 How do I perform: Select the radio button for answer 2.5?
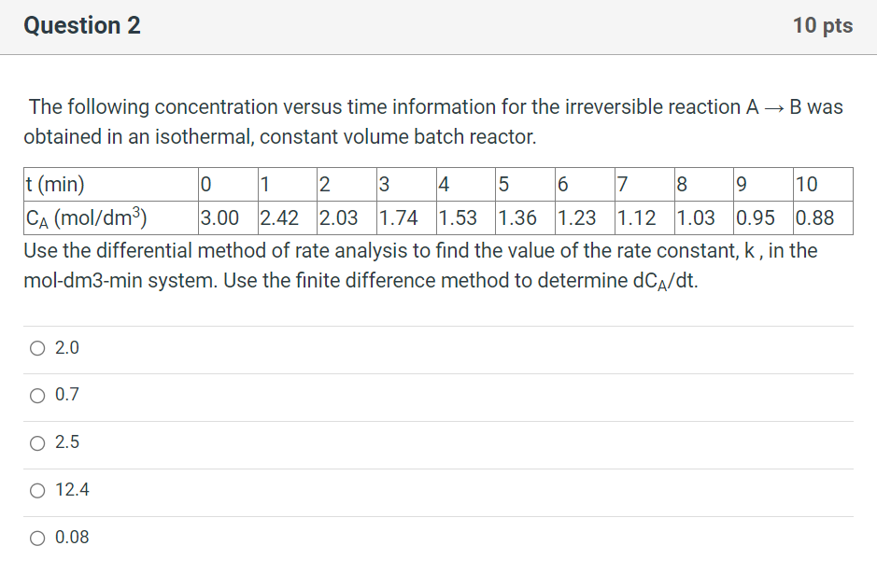coord(37,442)
